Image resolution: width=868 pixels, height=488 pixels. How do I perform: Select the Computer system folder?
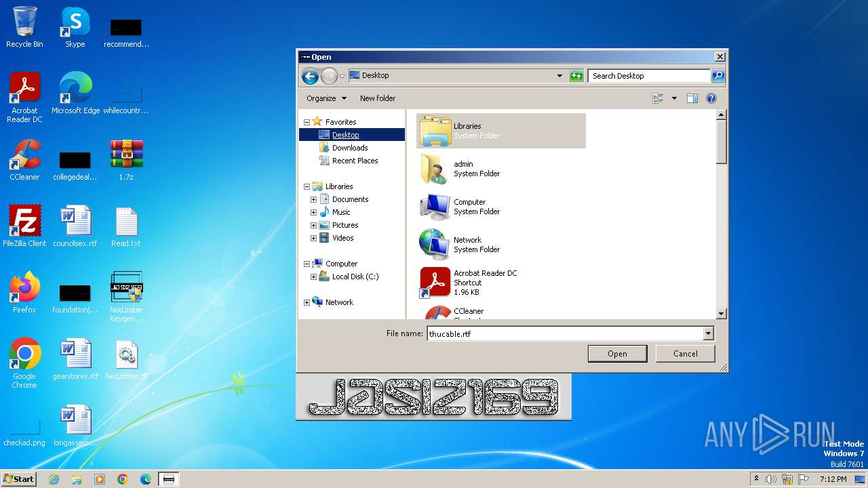click(x=501, y=207)
